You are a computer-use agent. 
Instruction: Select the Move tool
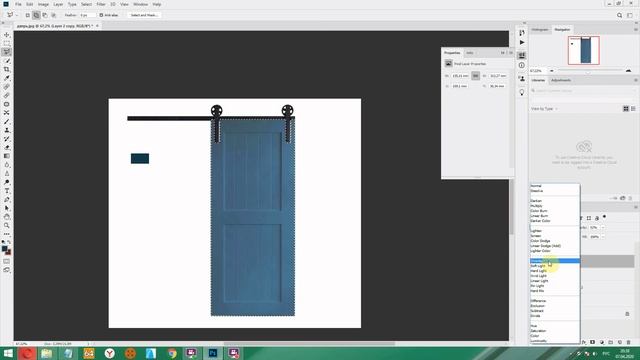tap(7, 35)
